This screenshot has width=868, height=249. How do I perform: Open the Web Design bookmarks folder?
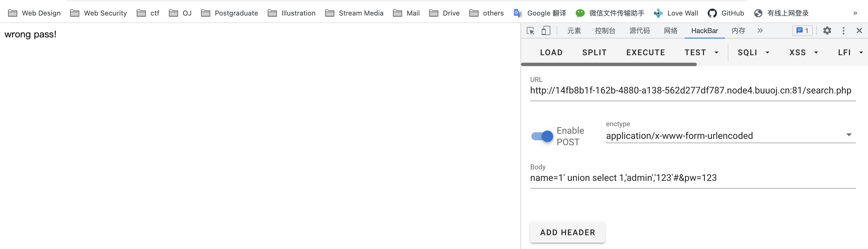point(34,13)
